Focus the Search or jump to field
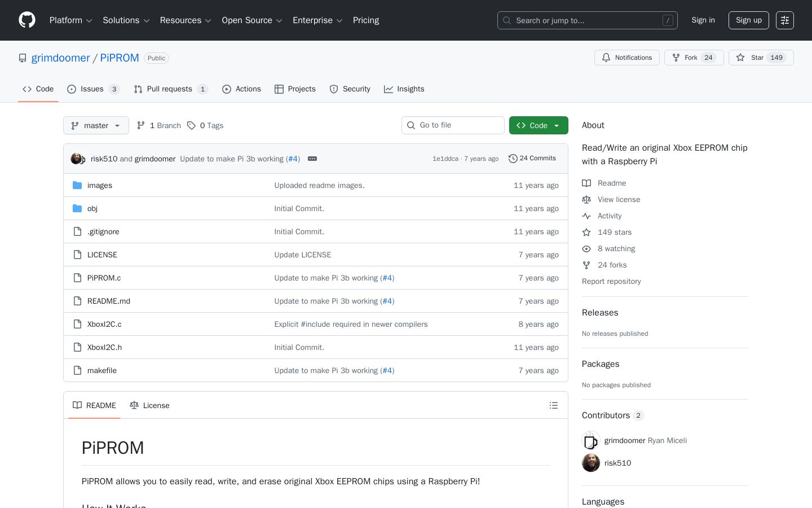Screen dimensions: 812x508 588,20
